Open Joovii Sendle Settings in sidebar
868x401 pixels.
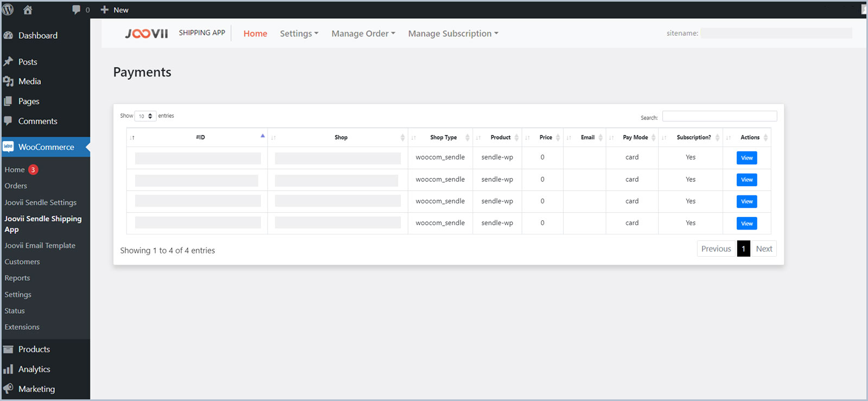pyautogui.click(x=41, y=202)
